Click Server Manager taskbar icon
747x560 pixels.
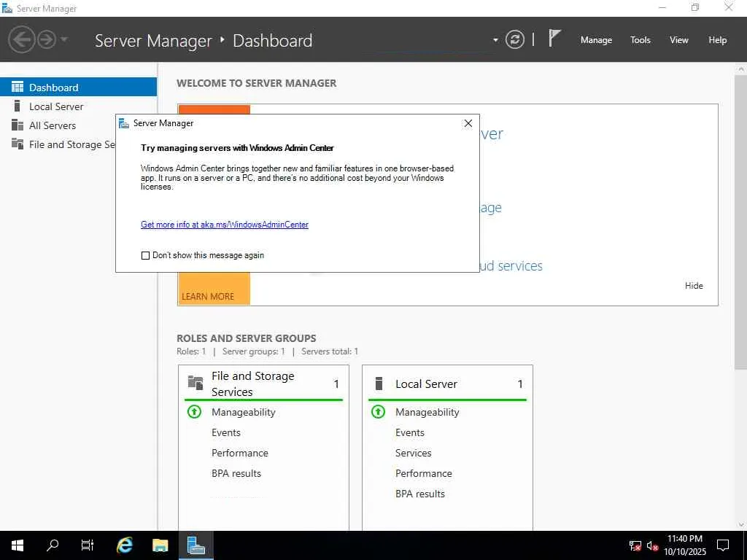(x=196, y=545)
